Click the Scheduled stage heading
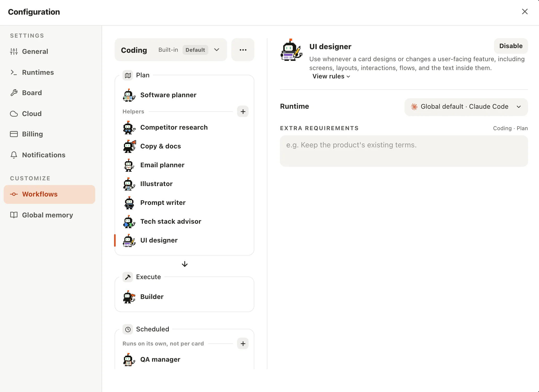The image size is (539, 392). (x=153, y=329)
